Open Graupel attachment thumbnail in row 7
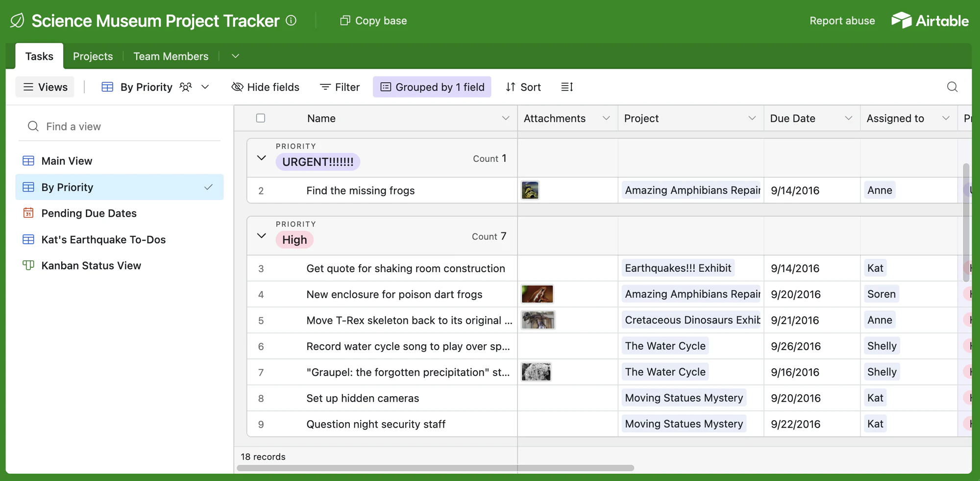Viewport: 980px width, 481px height. [536, 372]
